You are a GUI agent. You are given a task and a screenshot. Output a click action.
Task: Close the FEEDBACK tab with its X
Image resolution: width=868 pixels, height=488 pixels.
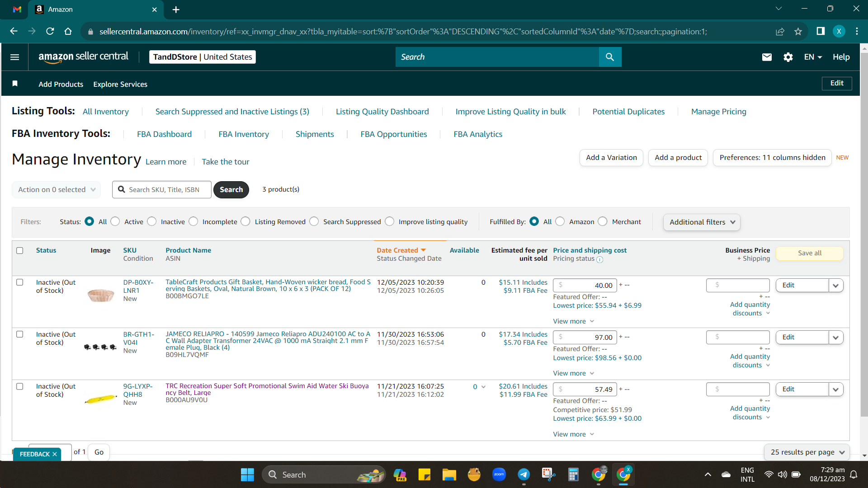click(x=55, y=454)
